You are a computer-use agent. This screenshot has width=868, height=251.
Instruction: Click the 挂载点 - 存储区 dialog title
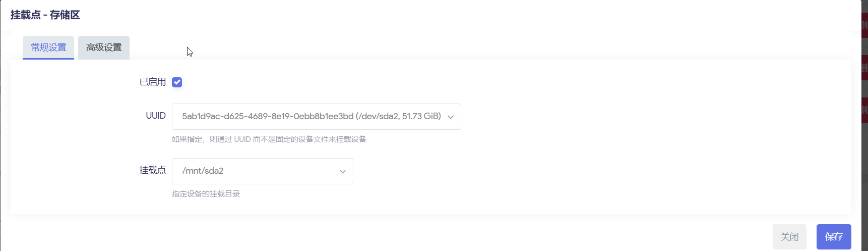point(45,15)
